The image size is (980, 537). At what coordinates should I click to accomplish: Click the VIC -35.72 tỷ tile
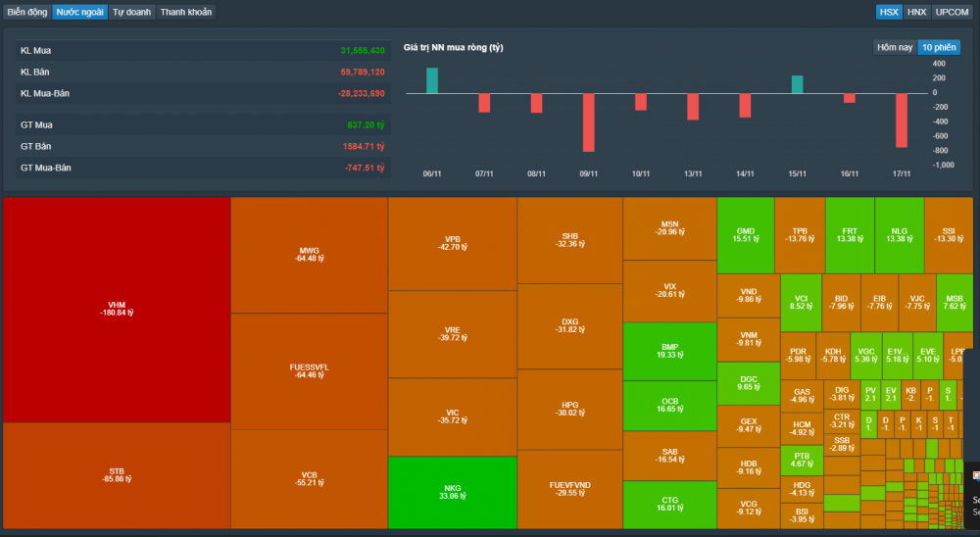coord(453,417)
